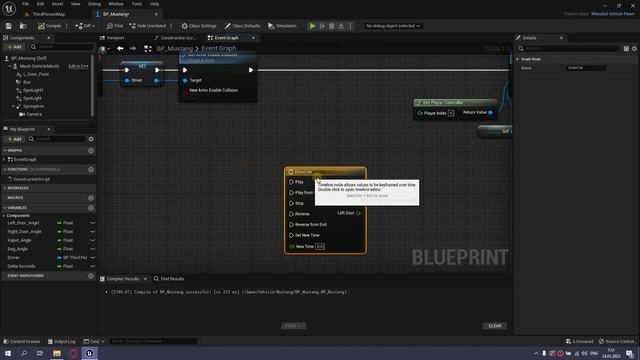Open the Content Drawer

[22, 341]
